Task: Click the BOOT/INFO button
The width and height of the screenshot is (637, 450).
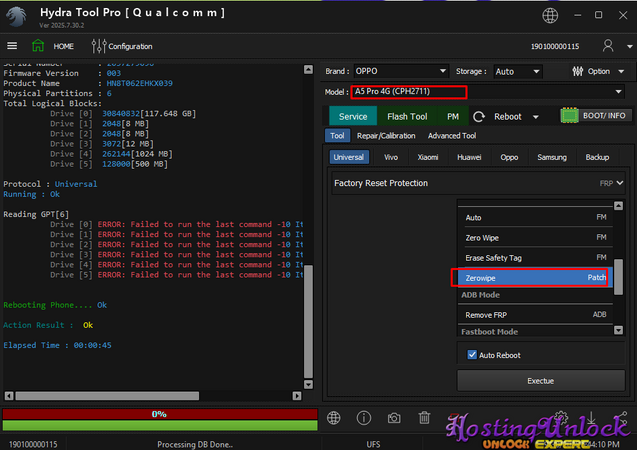Action: tap(596, 116)
